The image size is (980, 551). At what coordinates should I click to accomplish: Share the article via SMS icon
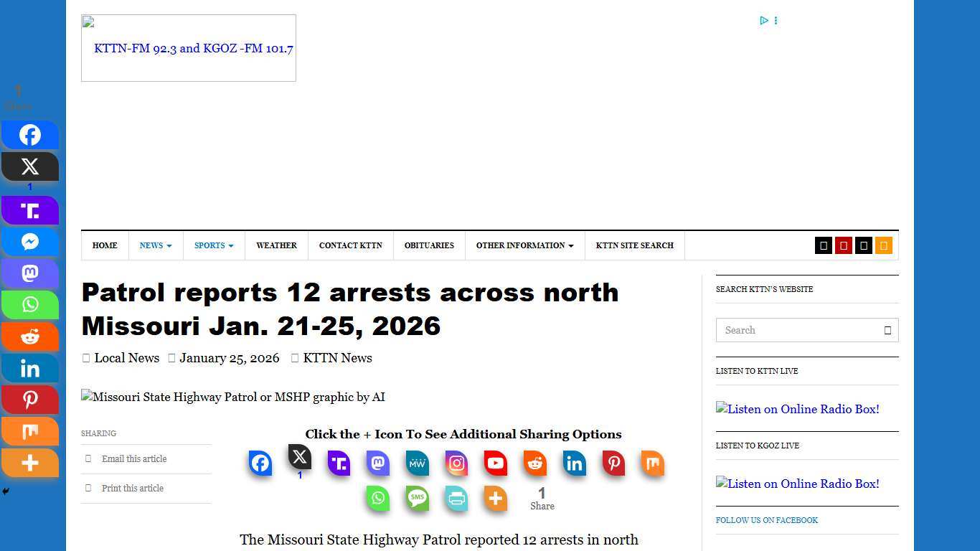[417, 498]
